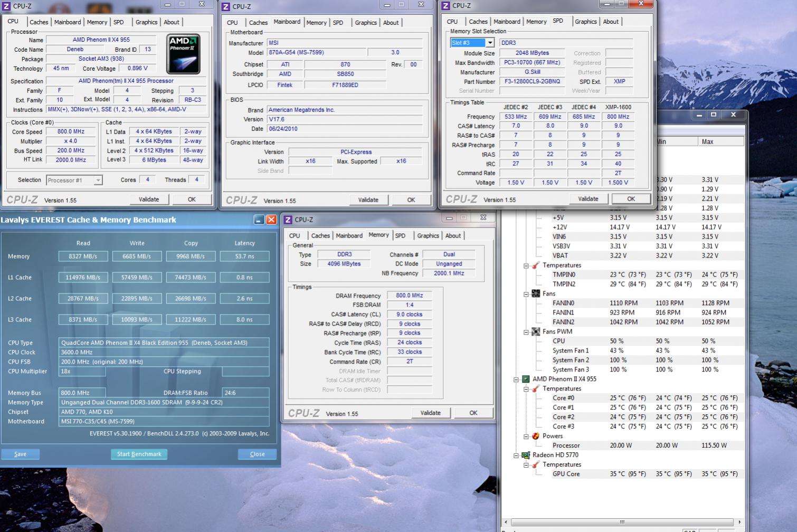Click the Powers flame icon in sensor tree
The image size is (797, 532).
[x=535, y=436]
